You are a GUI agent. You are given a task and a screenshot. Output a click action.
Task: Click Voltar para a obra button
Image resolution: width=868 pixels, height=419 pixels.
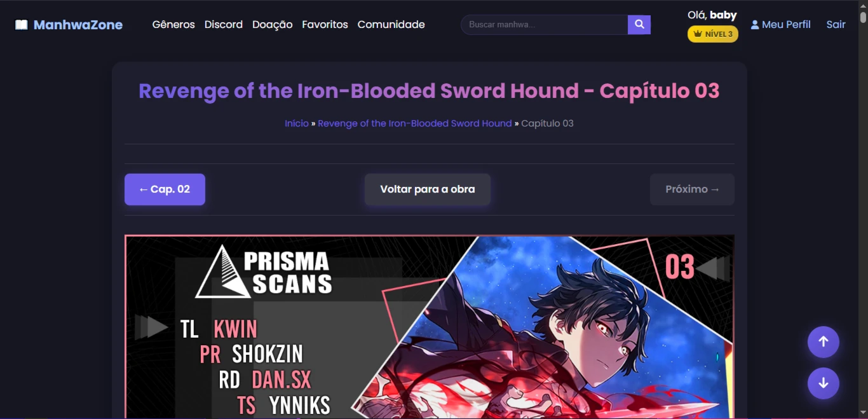428,189
